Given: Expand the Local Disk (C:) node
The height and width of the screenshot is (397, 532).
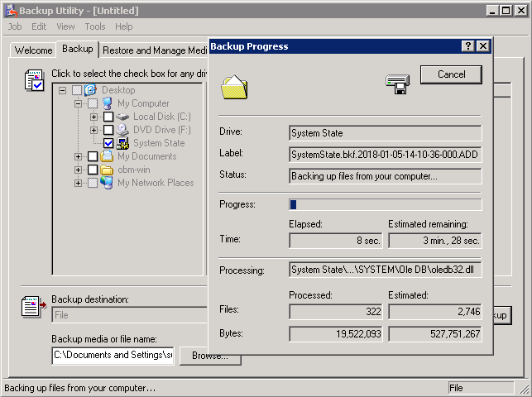Looking at the screenshot, I should point(94,117).
